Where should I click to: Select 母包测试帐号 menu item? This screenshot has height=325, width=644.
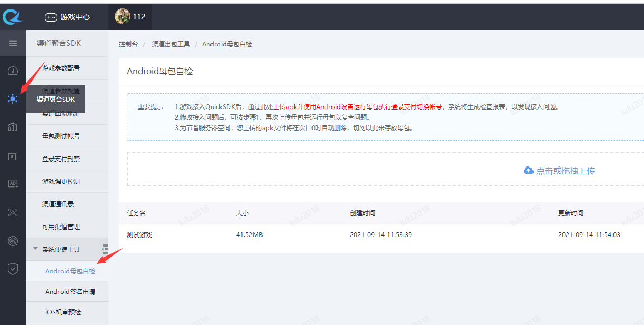click(61, 136)
